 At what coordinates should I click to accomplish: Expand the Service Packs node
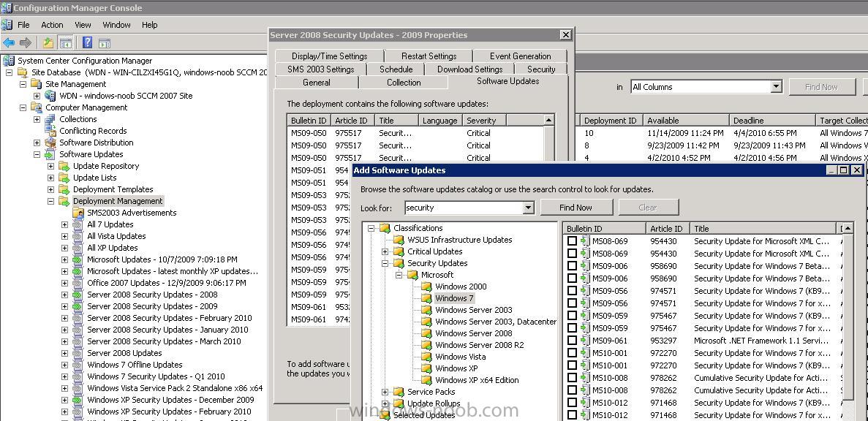pos(385,392)
